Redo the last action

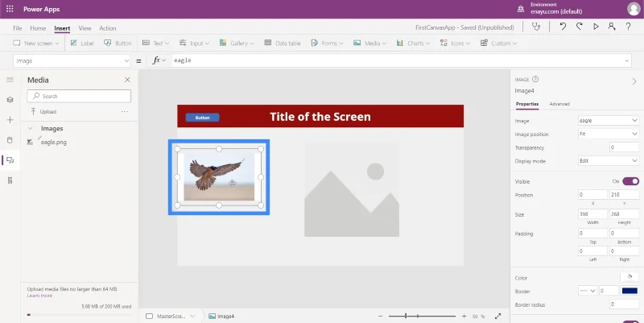click(579, 27)
